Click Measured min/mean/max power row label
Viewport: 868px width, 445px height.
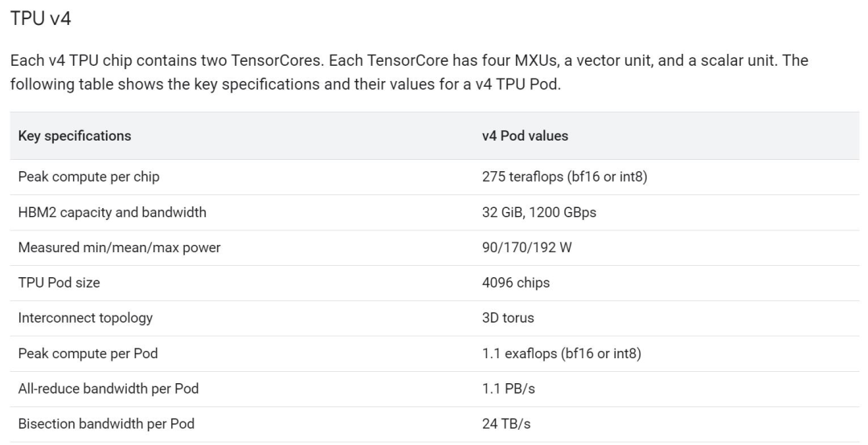click(x=119, y=248)
